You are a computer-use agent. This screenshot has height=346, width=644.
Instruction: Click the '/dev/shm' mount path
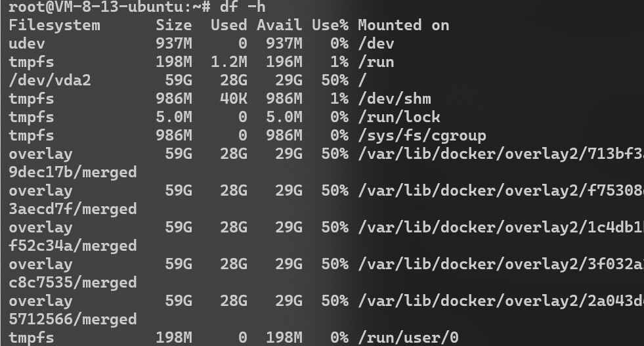(x=395, y=98)
